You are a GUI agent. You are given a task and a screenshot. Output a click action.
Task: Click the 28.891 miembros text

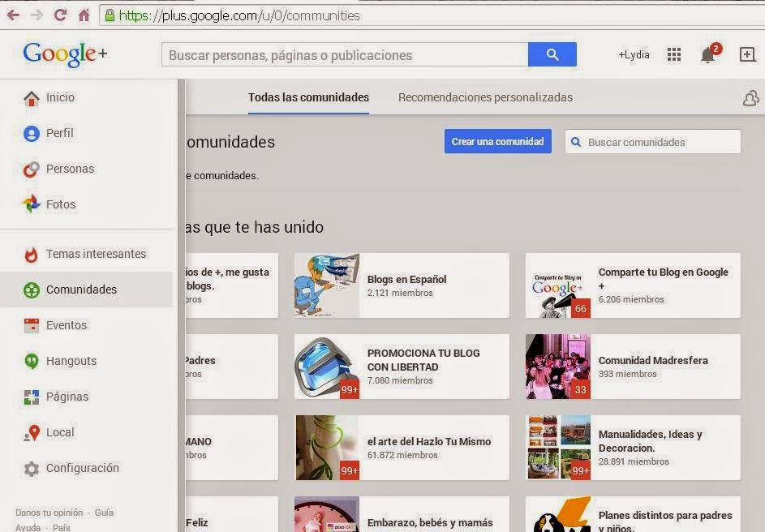(634, 461)
